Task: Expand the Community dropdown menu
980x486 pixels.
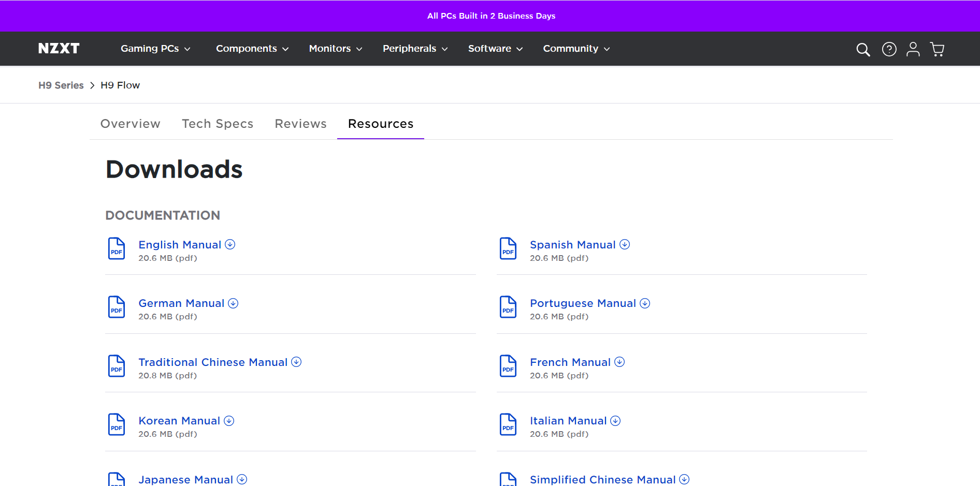Action: 576,49
